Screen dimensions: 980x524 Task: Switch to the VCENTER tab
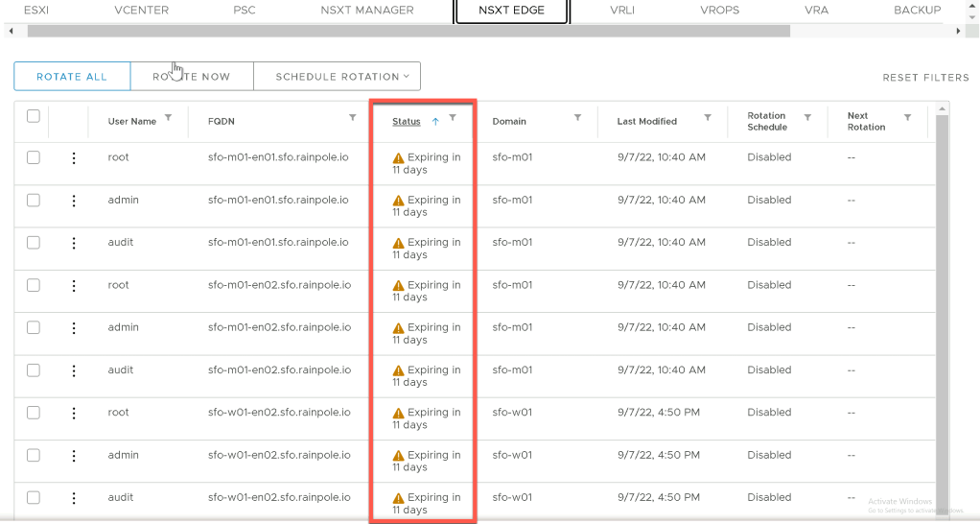pyautogui.click(x=141, y=11)
